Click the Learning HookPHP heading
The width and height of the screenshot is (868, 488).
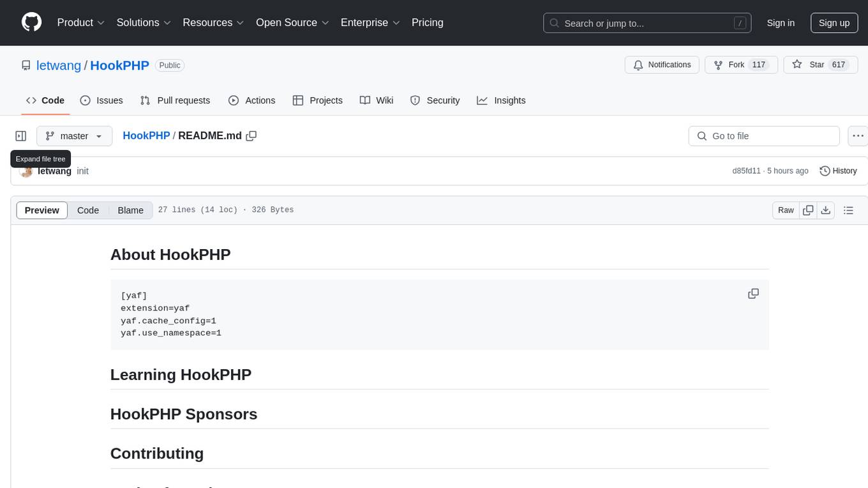181,374
